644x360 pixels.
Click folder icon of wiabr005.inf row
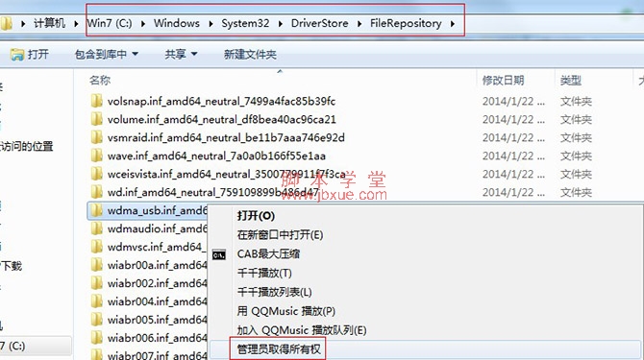(96, 319)
